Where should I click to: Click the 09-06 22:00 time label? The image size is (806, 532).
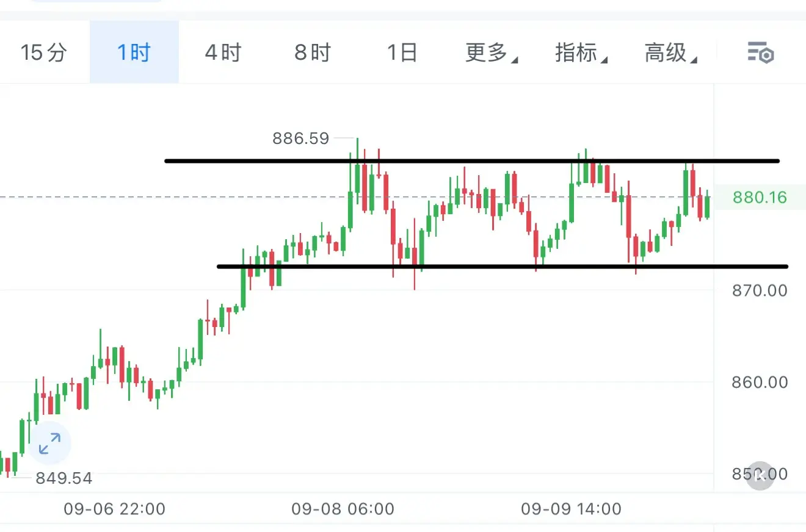point(115,509)
